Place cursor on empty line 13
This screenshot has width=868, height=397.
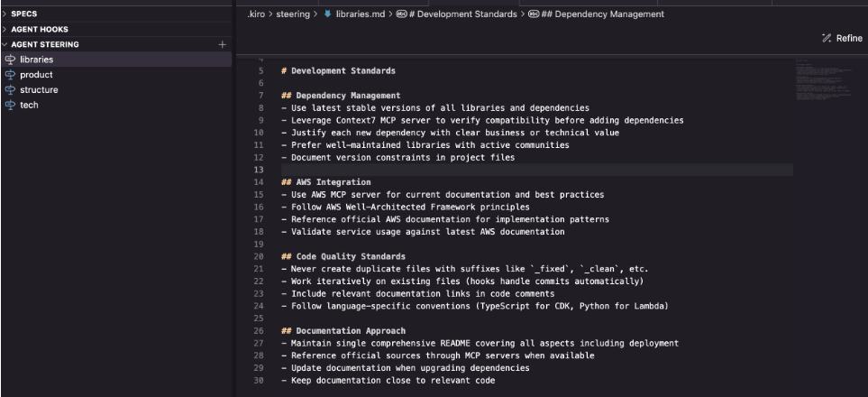tap(537, 170)
